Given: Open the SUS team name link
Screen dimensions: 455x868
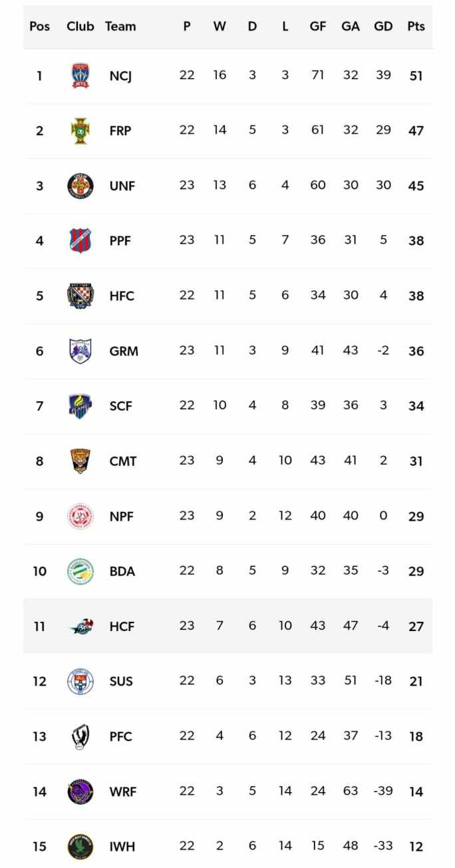Looking at the screenshot, I should [121, 682].
